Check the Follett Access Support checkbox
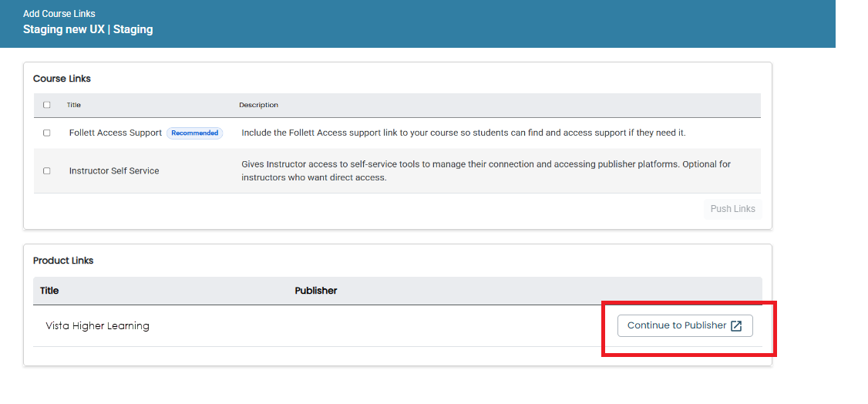Screen dimensions: 868x404 point(46,133)
